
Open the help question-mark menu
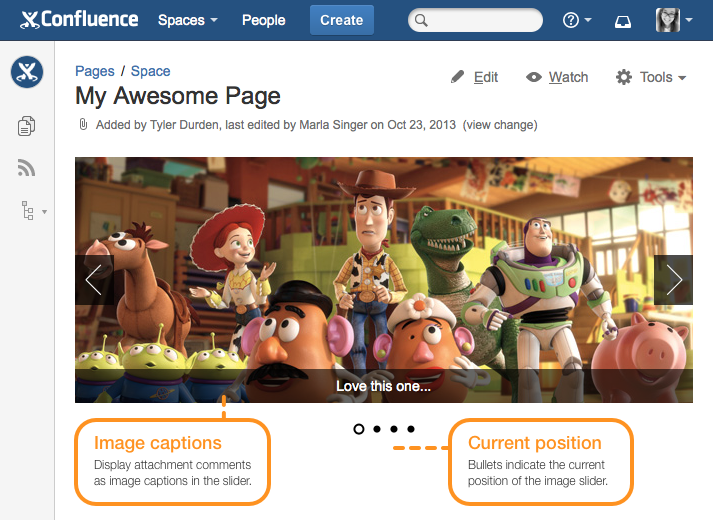[577, 20]
